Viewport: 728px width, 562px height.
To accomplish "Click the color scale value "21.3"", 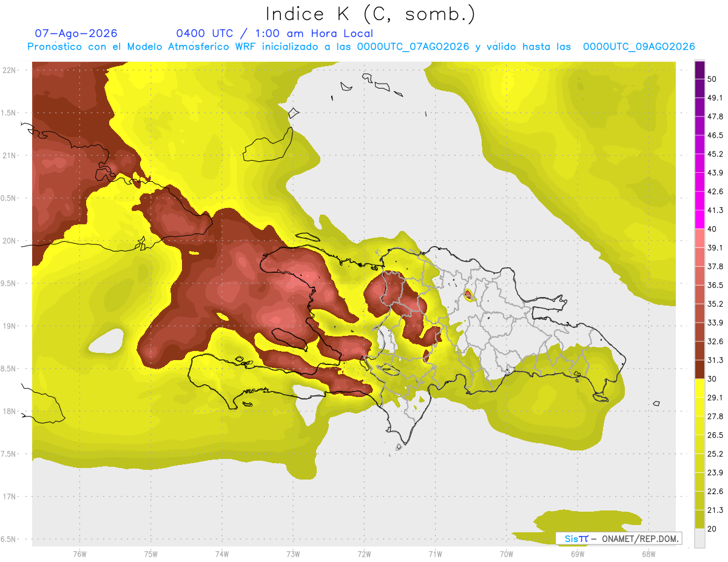I will (x=715, y=510).
